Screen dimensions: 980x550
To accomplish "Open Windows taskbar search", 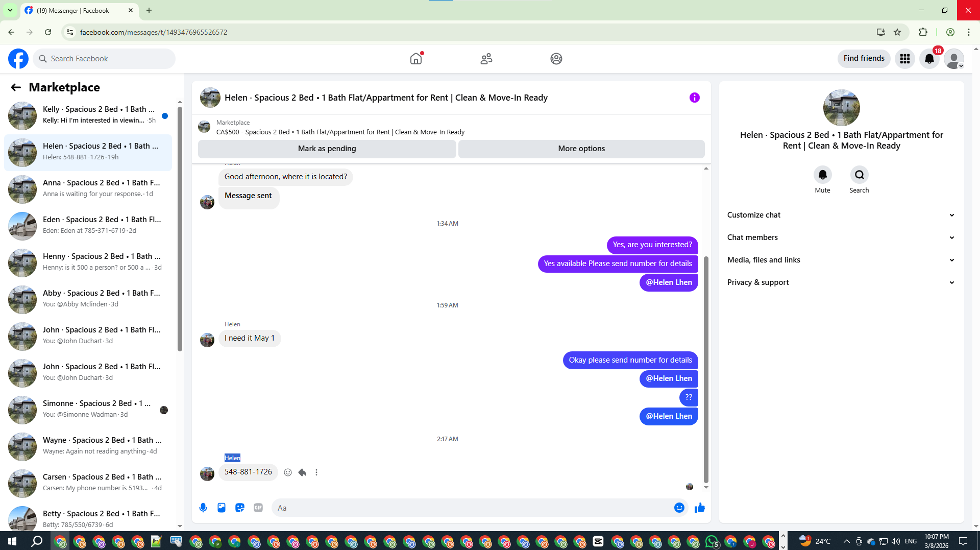I will coord(37,541).
